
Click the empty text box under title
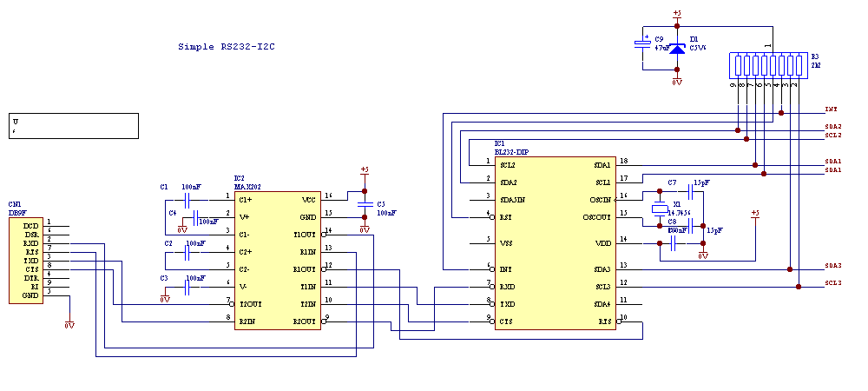coord(75,125)
